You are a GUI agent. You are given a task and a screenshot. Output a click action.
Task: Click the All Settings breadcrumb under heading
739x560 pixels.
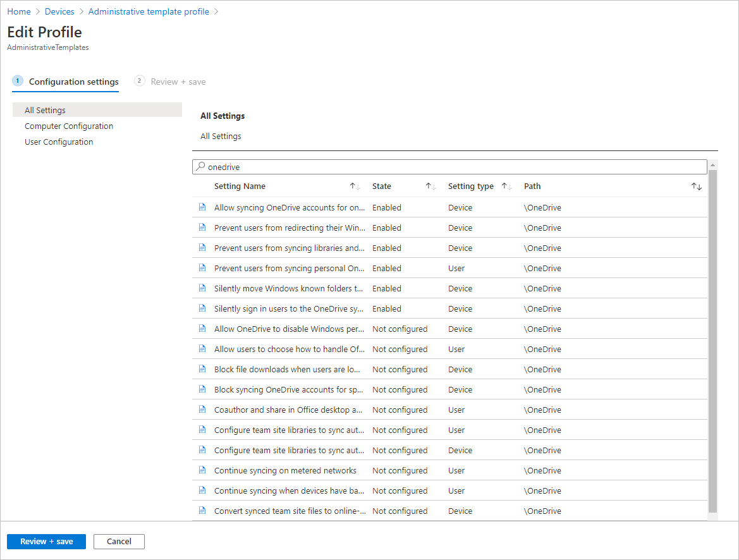221,137
